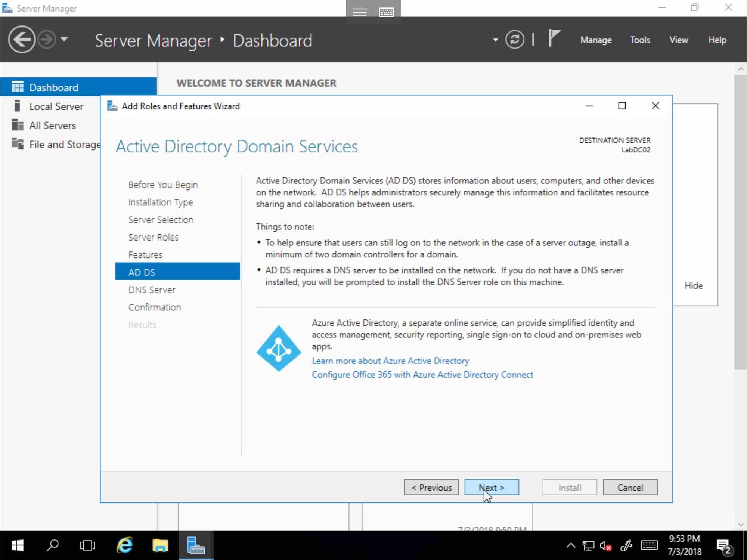This screenshot has height=560, width=747.
Task: Go to Installation Type step
Action: (161, 202)
